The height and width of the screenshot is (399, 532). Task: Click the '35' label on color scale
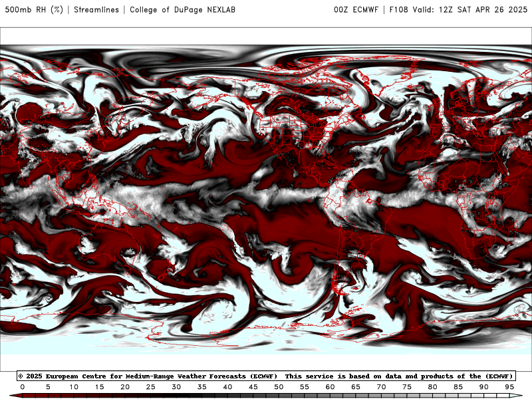pyautogui.click(x=202, y=387)
